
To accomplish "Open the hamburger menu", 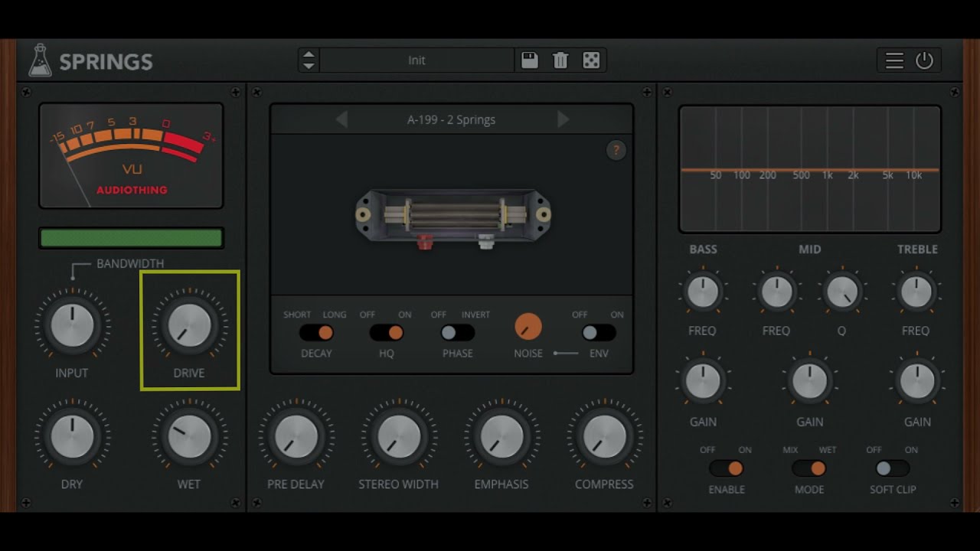I will tap(894, 60).
